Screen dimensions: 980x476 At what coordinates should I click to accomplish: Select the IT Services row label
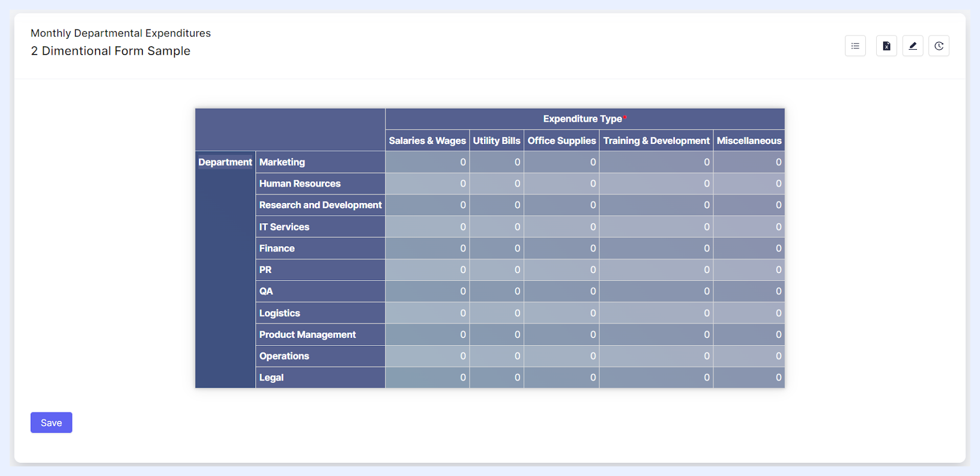click(x=320, y=227)
